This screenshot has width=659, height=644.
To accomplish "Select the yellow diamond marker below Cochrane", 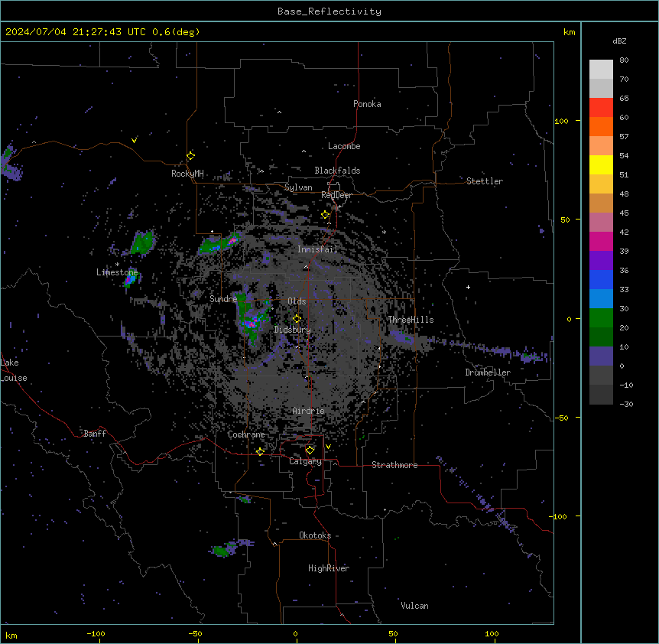I will click(260, 451).
